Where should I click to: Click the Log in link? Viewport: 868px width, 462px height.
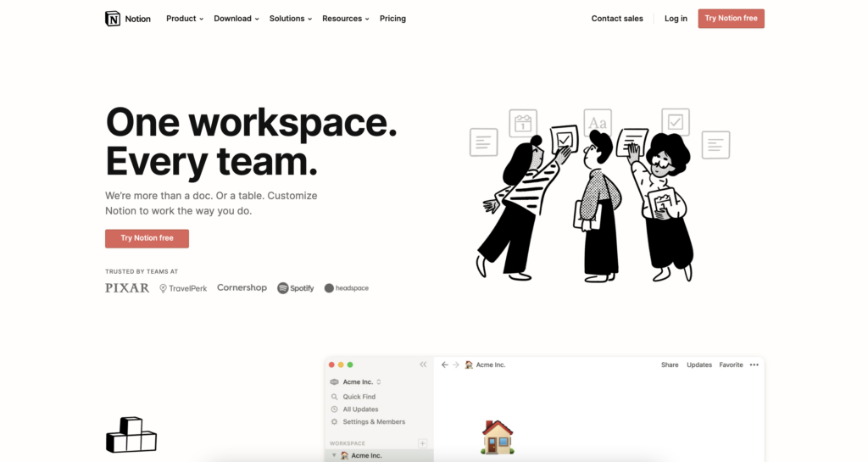pos(676,19)
